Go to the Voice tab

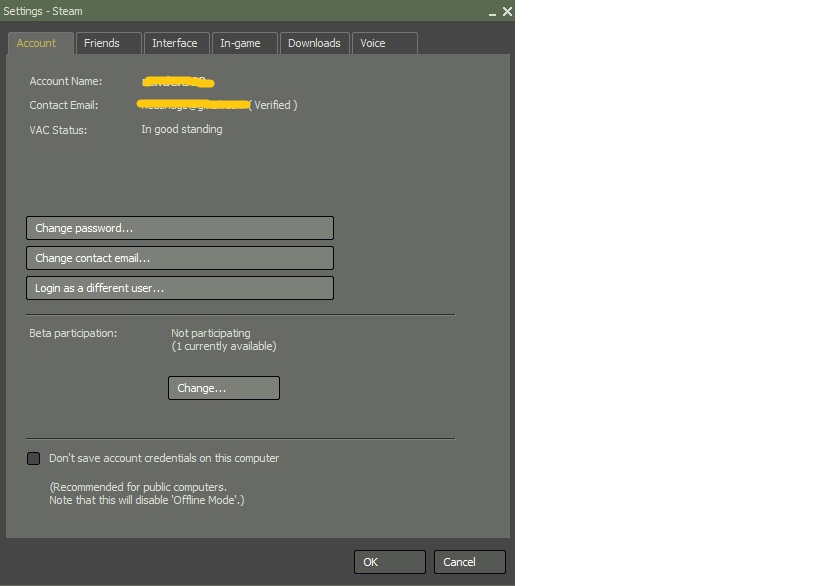pos(385,43)
